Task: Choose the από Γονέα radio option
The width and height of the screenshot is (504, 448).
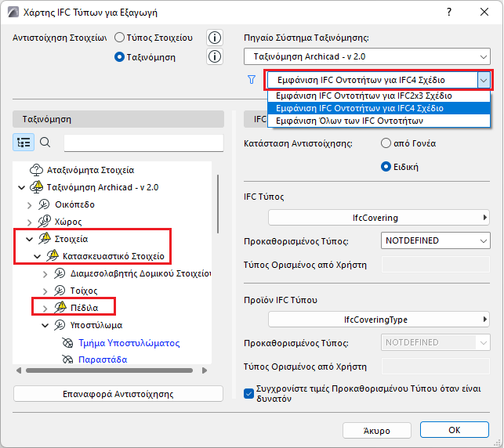Action: coord(386,143)
